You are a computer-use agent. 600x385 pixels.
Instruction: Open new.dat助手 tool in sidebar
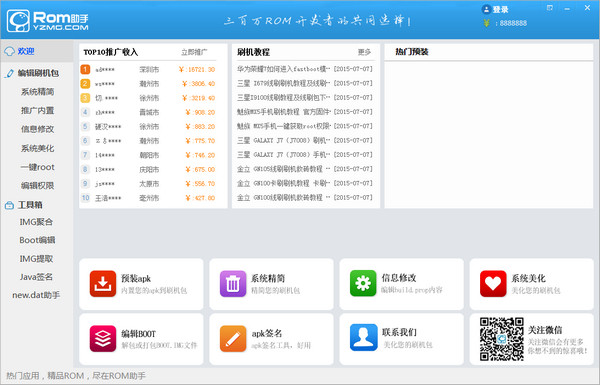click(x=36, y=295)
